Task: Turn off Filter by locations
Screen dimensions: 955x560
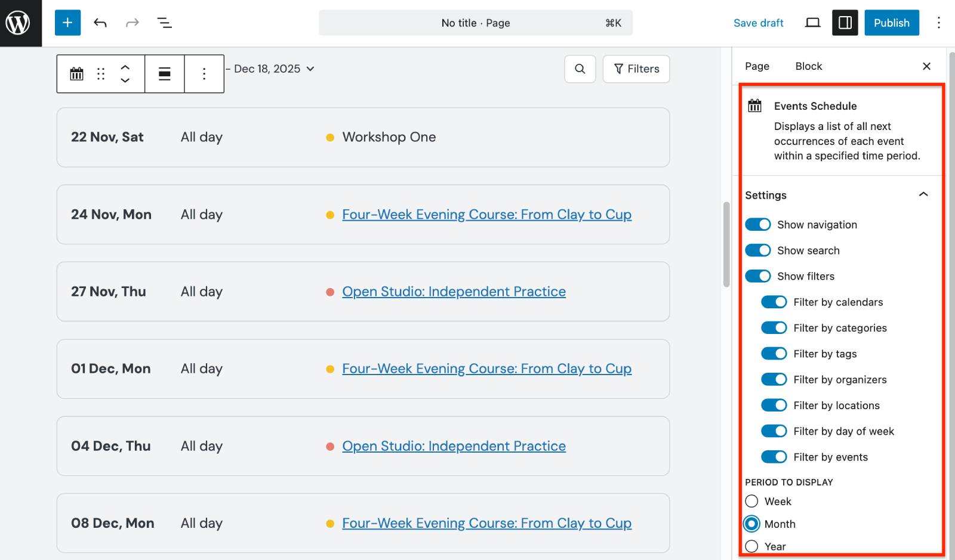Action: (774, 405)
